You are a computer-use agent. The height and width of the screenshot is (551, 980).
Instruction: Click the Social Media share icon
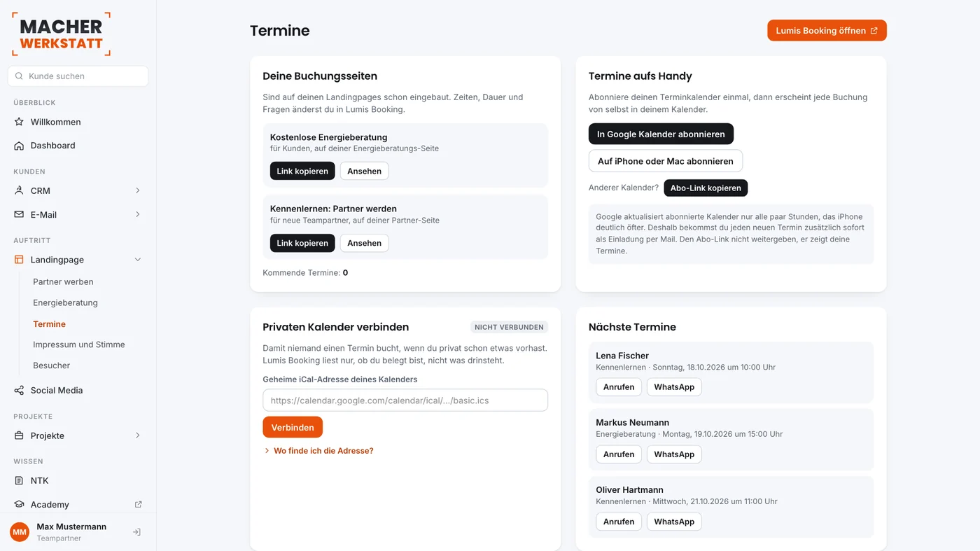pyautogui.click(x=19, y=390)
